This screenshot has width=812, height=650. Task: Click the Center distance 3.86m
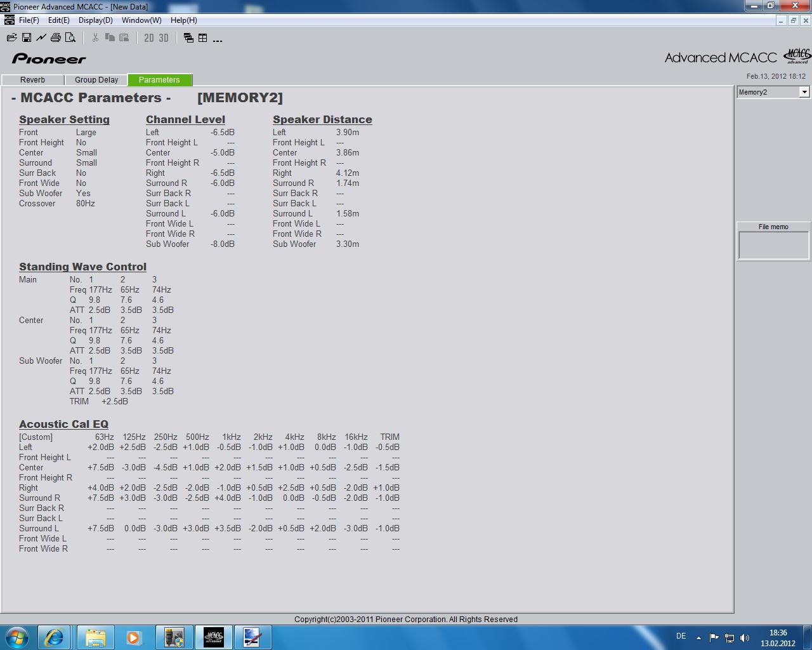point(348,152)
